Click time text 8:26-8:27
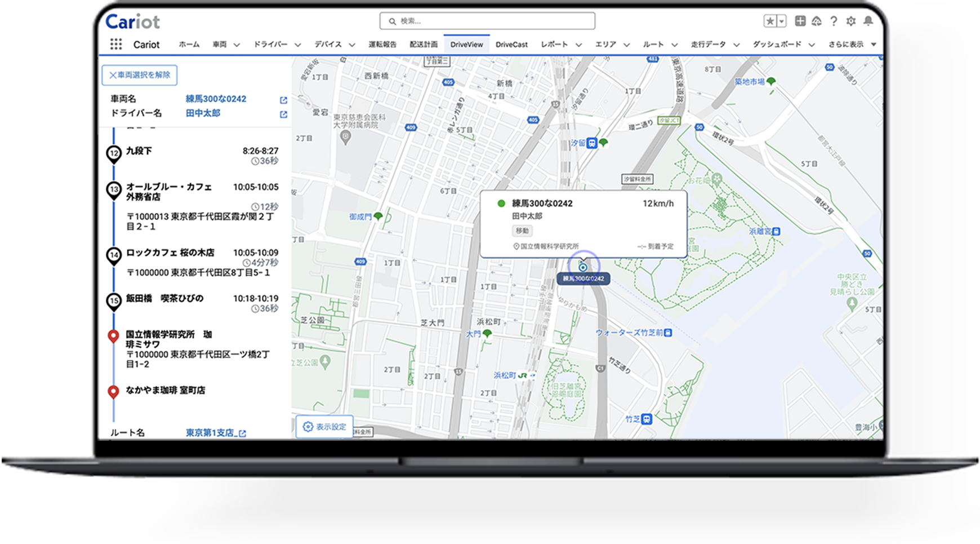 (260, 151)
